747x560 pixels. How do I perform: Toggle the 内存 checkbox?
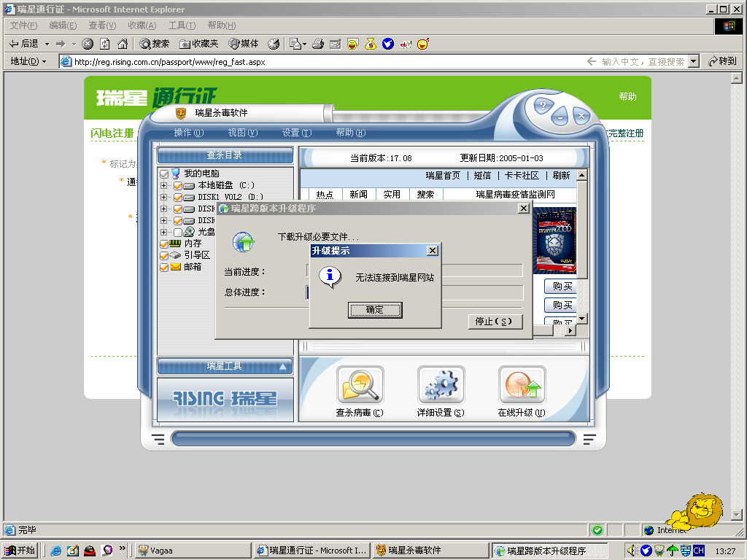point(164,244)
